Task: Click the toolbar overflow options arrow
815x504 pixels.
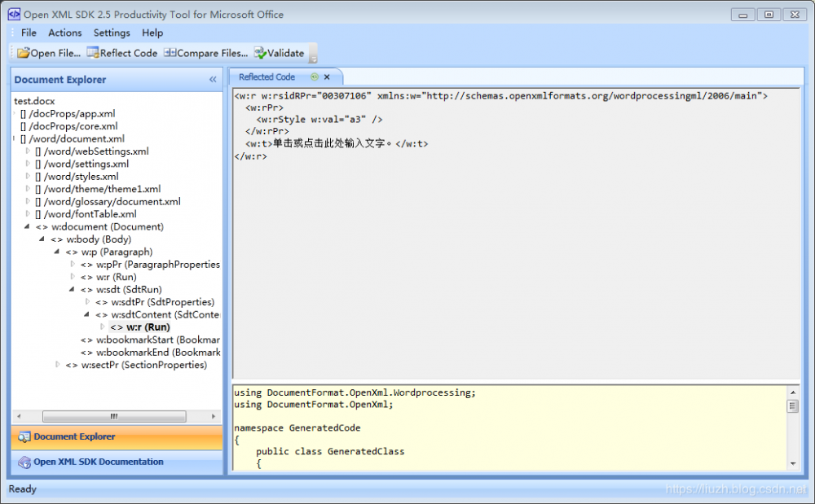Action: pyautogui.click(x=314, y=54)
